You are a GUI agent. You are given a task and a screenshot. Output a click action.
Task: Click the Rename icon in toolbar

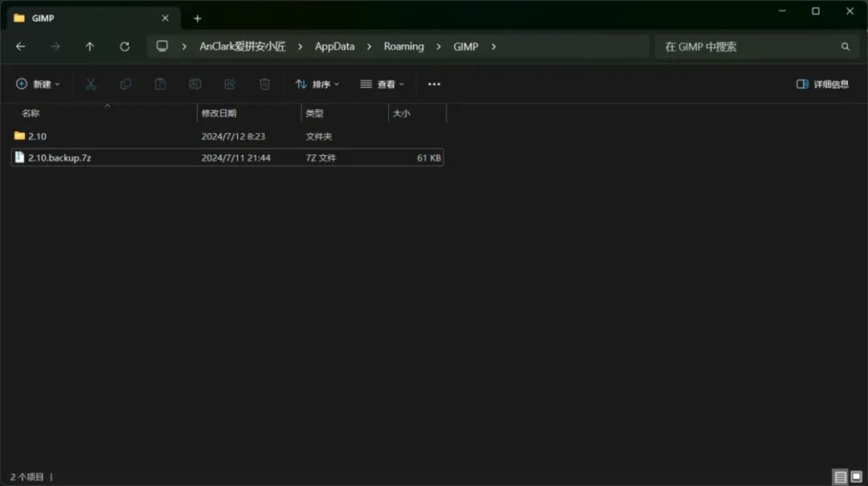pos(194,84)
